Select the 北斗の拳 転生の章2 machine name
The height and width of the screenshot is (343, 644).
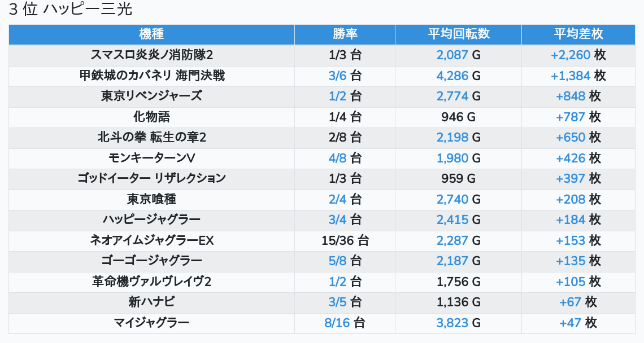(x=151, y=137)
